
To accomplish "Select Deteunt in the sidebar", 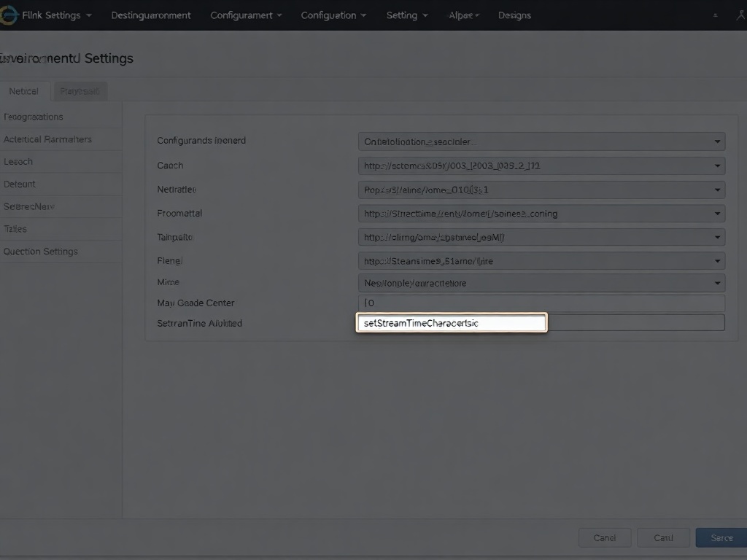I will pyautogui.click(x=61, y=184).
